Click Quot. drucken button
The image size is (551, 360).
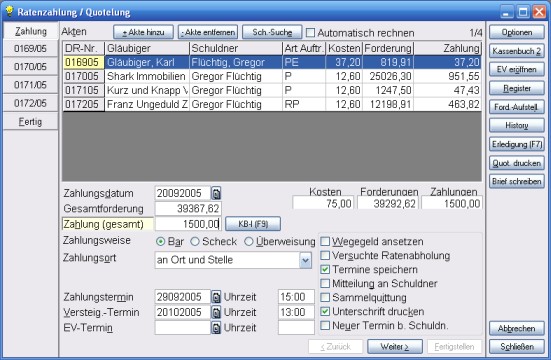(x=517, y=163)
